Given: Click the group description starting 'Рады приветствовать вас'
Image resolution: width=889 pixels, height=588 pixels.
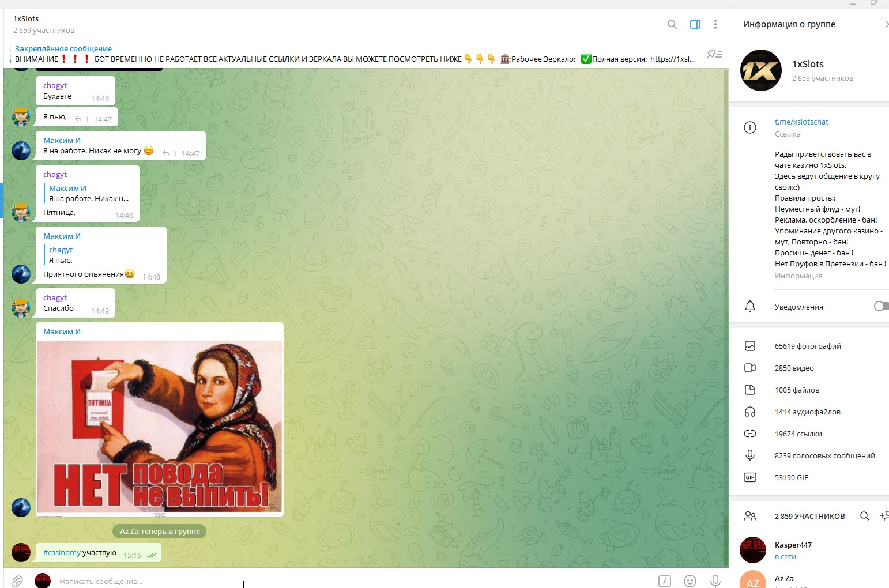Looking at the screenshot, I should click(x=830, y=209).
